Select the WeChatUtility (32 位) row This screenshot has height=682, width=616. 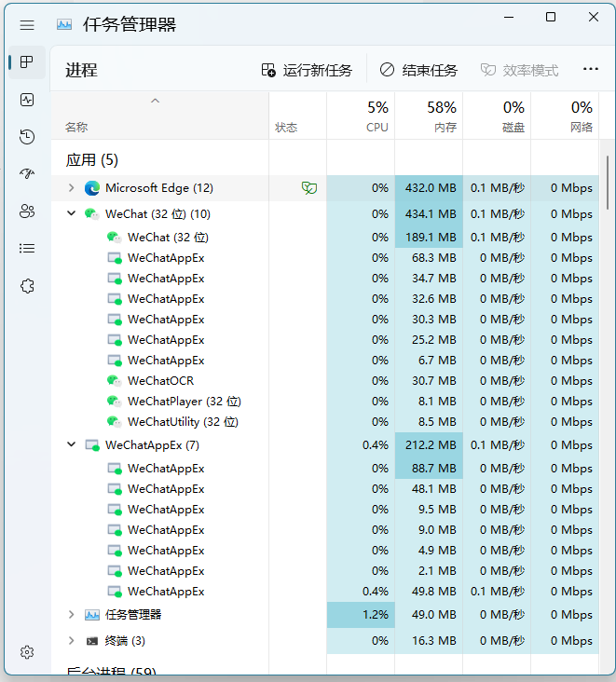click(325, 421)
